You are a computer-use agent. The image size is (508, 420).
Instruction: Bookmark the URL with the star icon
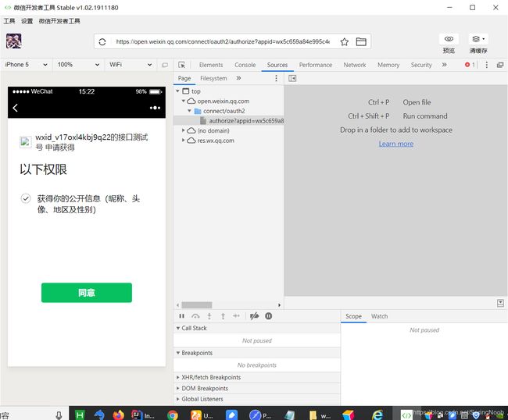coord(345,41)
